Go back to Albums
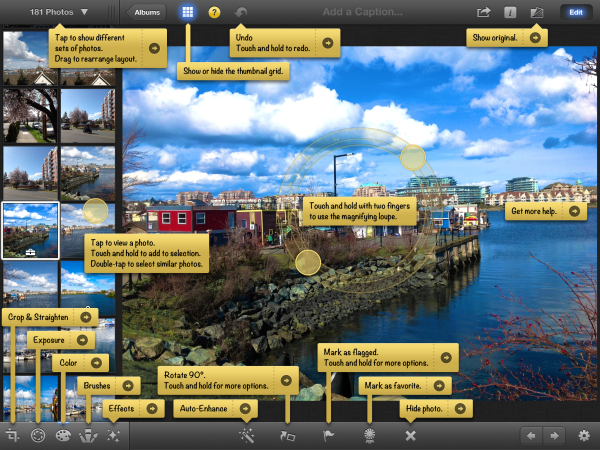The height and width of the screenshot is (450, 600). [146, 12]
